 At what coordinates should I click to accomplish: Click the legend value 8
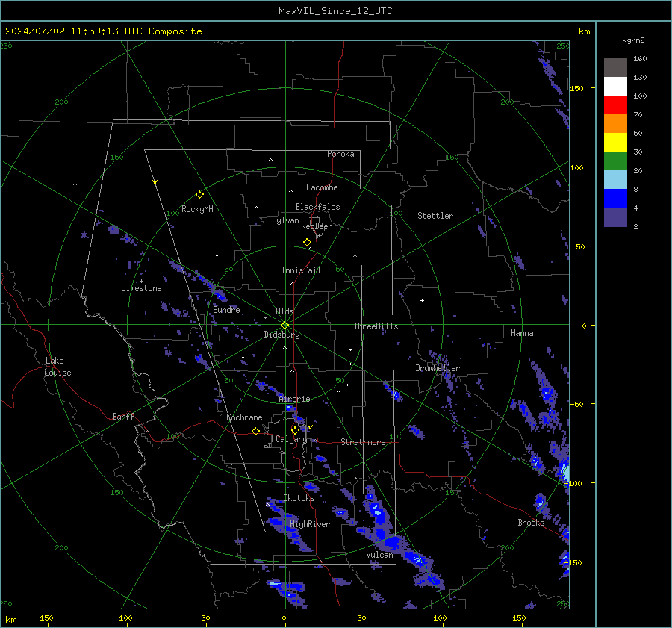[635, 189]
